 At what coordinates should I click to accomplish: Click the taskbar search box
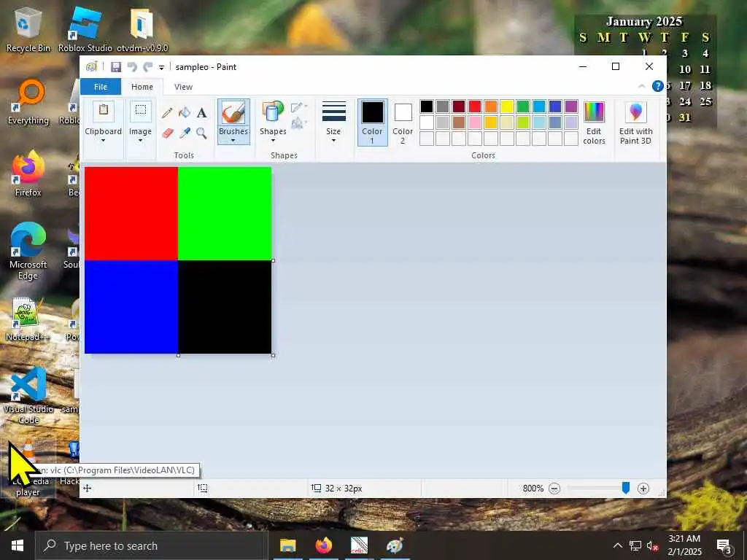pyautogui.click(x=152, y=545)
